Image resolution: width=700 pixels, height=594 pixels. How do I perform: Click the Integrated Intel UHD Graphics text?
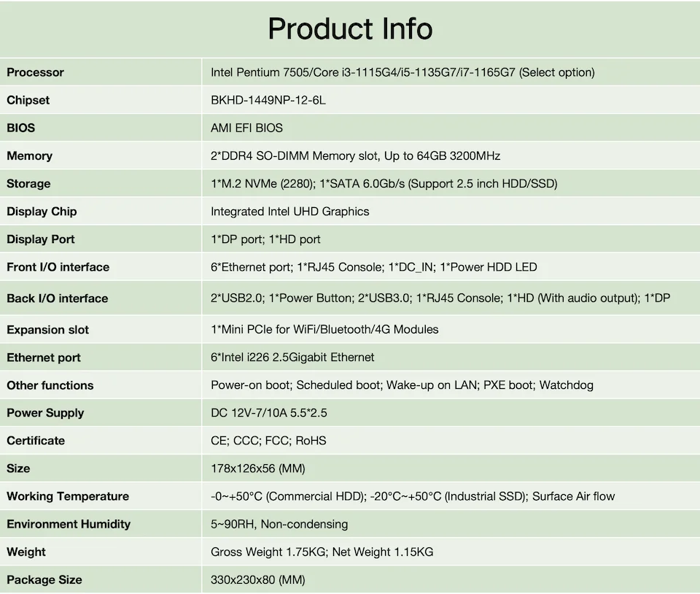[289, 212]
